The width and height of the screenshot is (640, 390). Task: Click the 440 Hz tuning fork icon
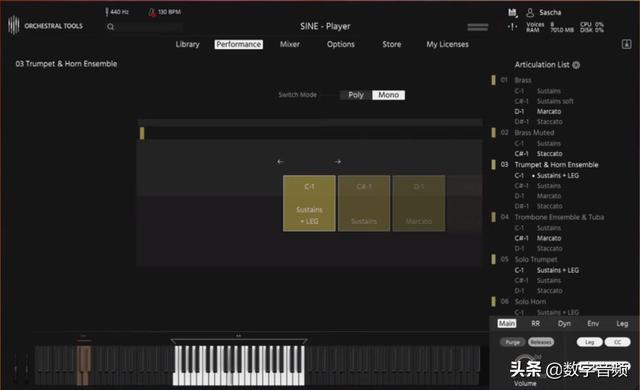[107, 12]
